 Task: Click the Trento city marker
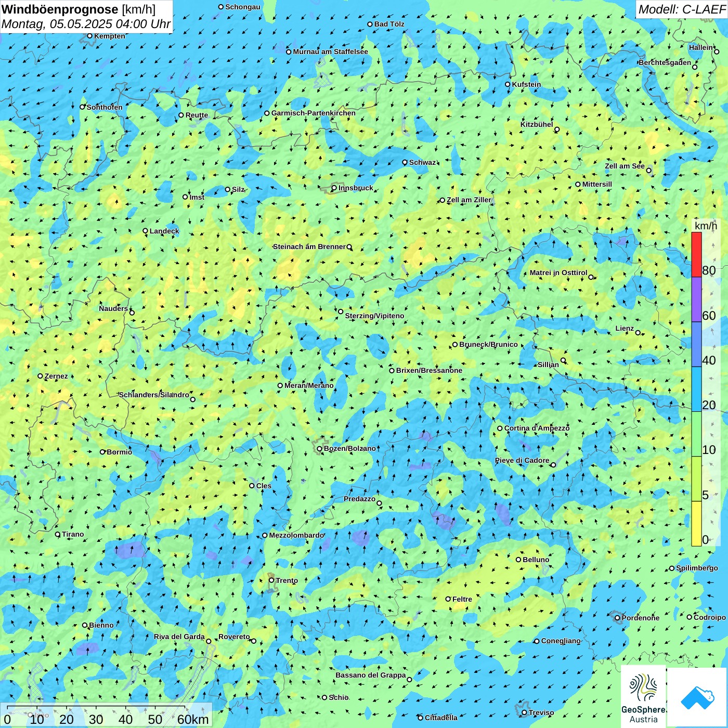[271, 580]
